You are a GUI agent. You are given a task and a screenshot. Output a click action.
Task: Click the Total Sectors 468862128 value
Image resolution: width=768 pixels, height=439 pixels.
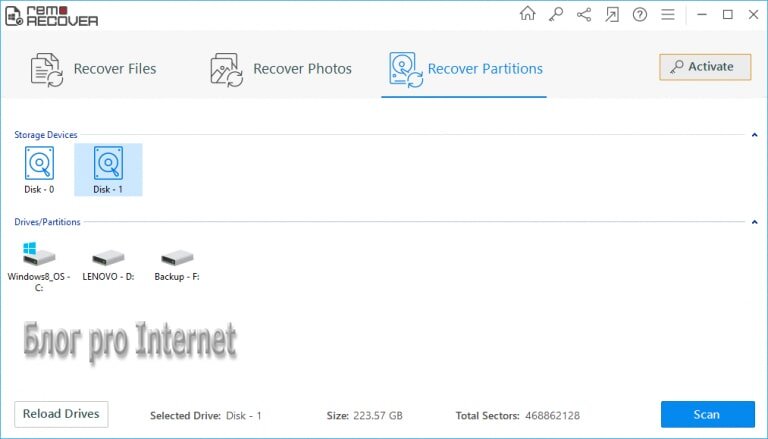coord(552,416)
